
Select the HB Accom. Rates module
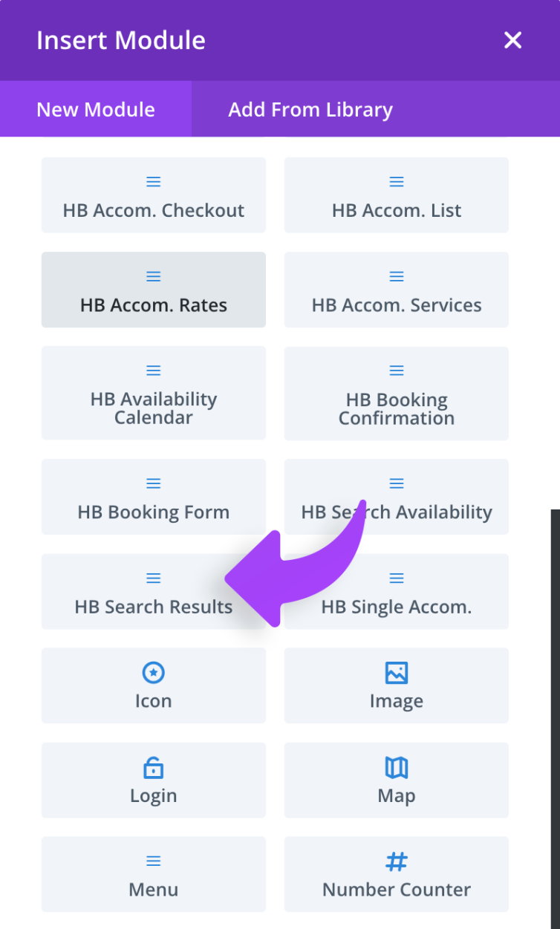pyautogui.click(x=153, y=290)
